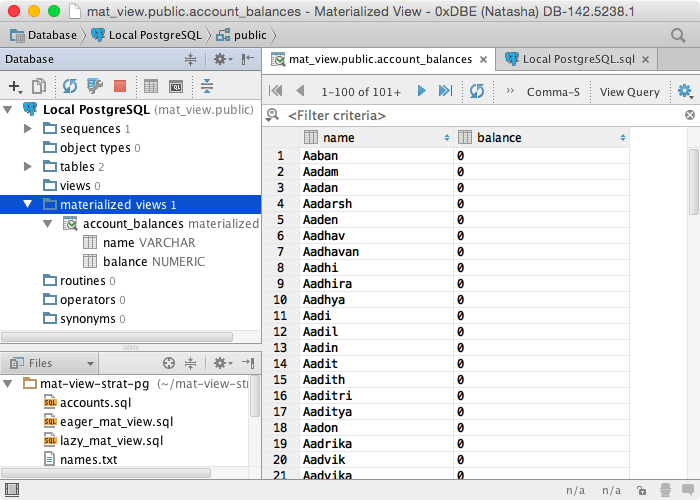Click the red stop/disconnect icon
Screen dimensions: 700x500
click(120, 86)
